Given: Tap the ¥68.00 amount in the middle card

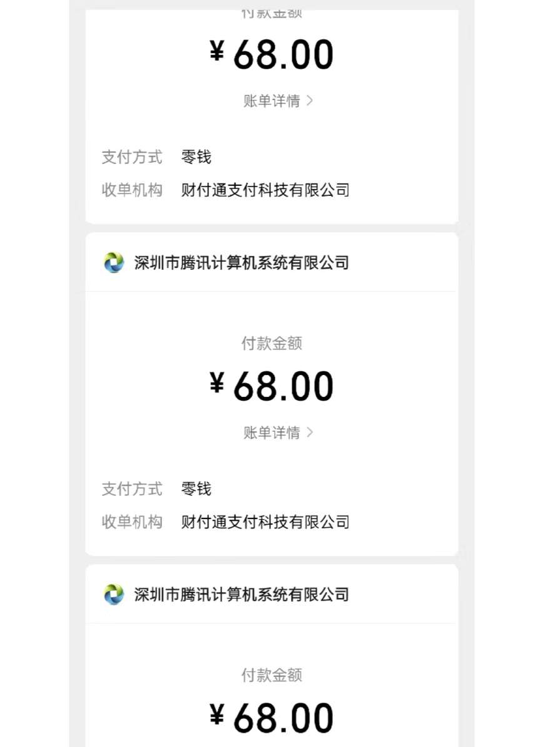Looking at the screenshot, I should point(272,386).
